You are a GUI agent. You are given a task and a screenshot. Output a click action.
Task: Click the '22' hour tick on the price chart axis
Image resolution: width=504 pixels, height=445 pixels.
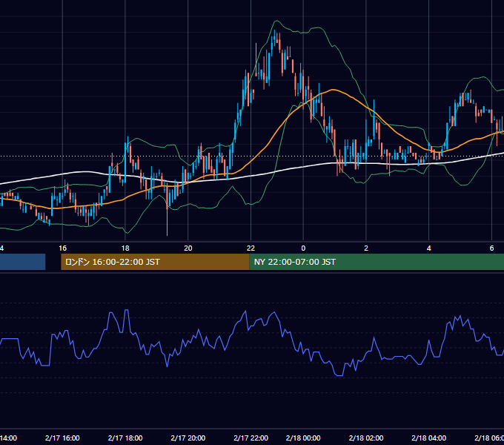[251, 248]
